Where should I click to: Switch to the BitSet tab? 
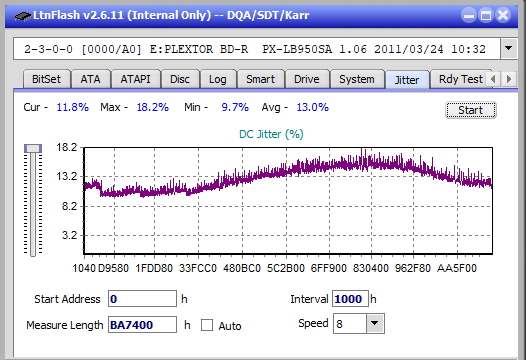point(46,79)
